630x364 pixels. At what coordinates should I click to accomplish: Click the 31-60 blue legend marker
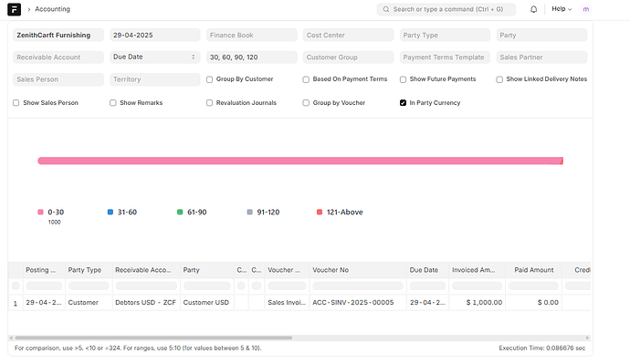pos(110,212)
